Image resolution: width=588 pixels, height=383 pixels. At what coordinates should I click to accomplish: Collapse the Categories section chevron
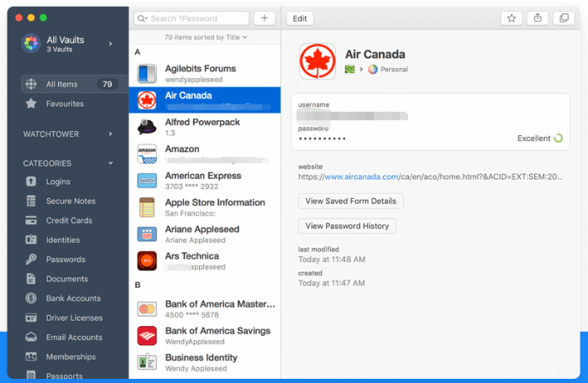pyautogui.click(x=111, y=163)
